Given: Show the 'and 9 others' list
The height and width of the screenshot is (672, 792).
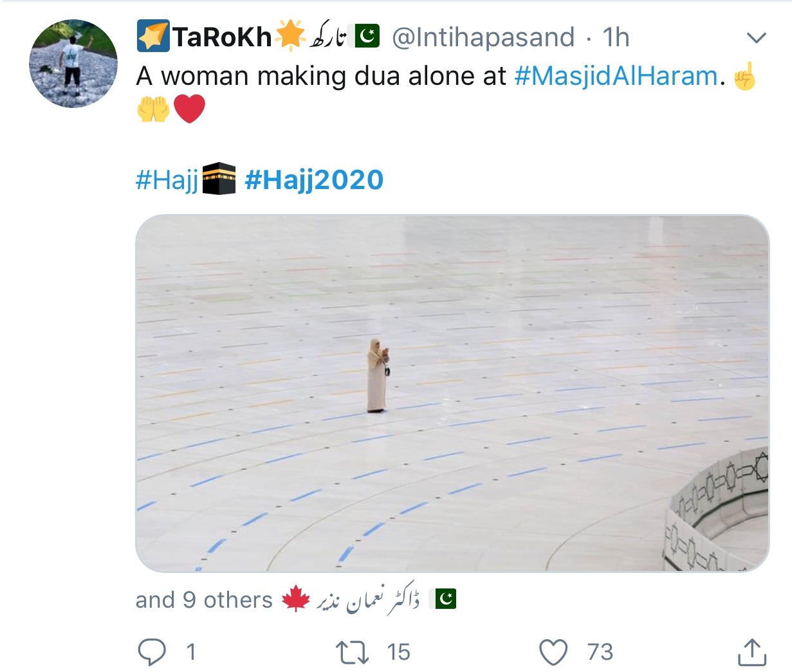Looking at the screenshot, I should point(204,599).
